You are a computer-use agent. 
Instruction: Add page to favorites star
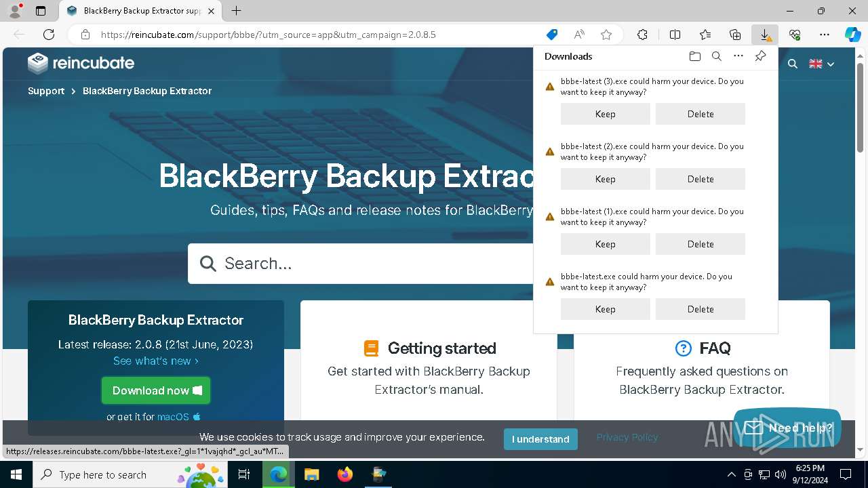point(606,35)
